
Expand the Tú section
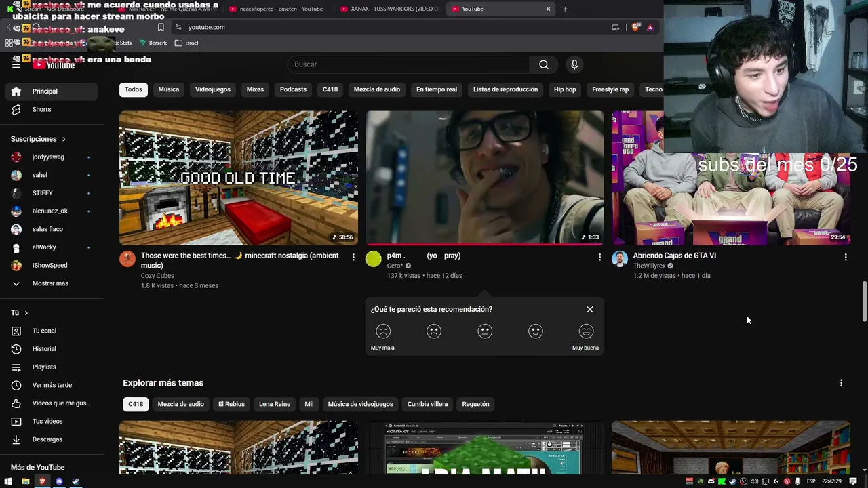click(x=20, y=313)
